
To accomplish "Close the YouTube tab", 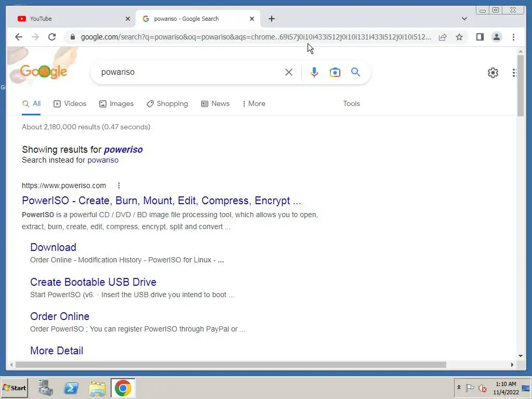I will point(128,19).
